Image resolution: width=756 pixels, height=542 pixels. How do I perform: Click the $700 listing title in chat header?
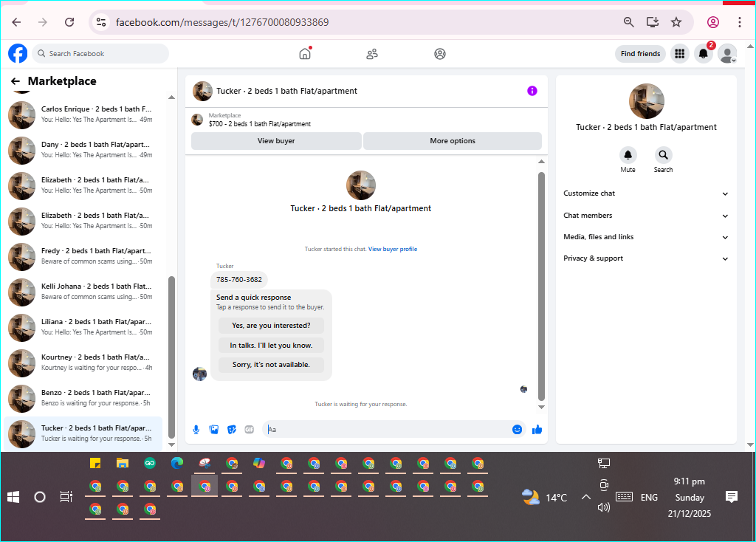pyautogui.click(x=260, y=124)
